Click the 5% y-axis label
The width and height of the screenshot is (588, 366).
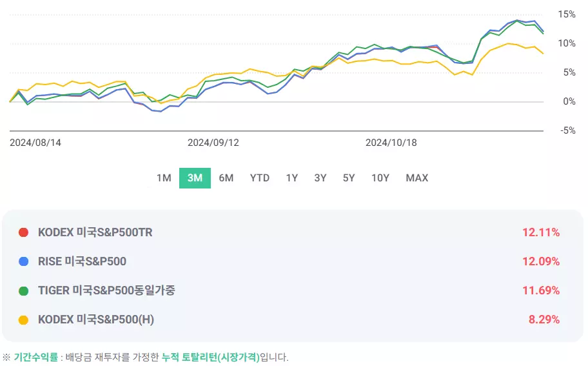[x=569, y=72]
